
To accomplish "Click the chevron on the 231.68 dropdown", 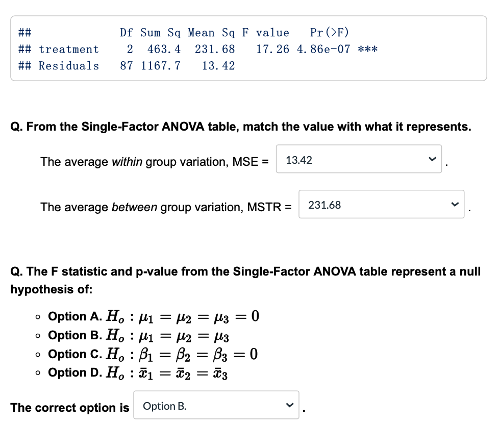I will [455, 204].
